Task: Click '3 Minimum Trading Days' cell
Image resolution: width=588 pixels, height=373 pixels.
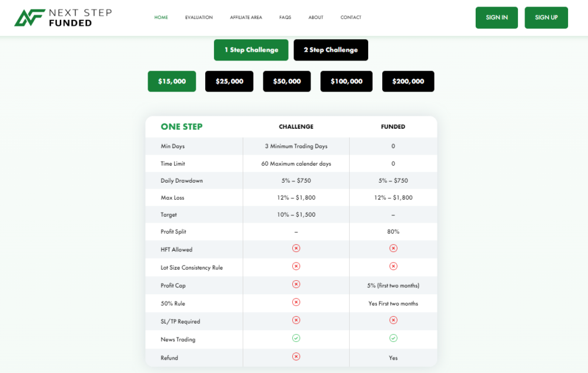Action: pos(296,146)
